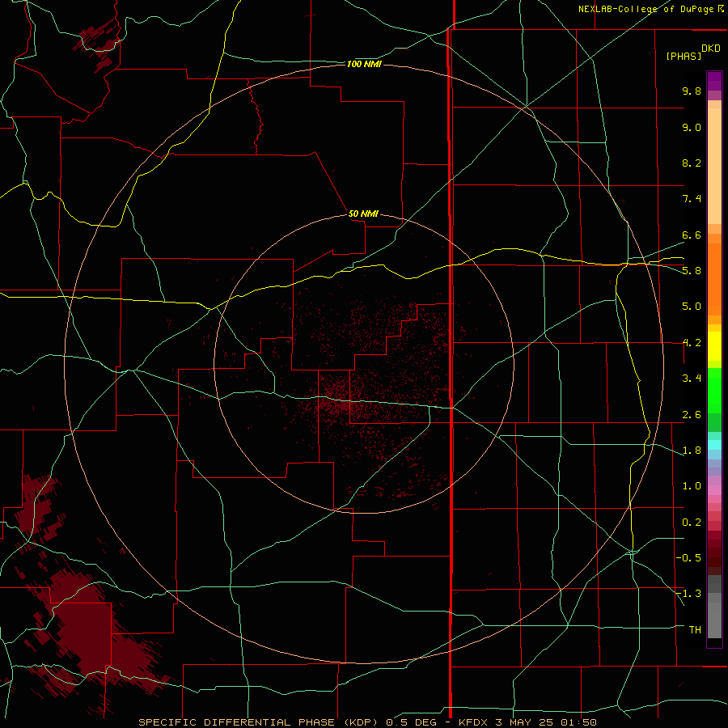The height and width of the screenshot is (728, 728).
Task: Select the -0.5 value on the scale
Action: pos(688,557)
